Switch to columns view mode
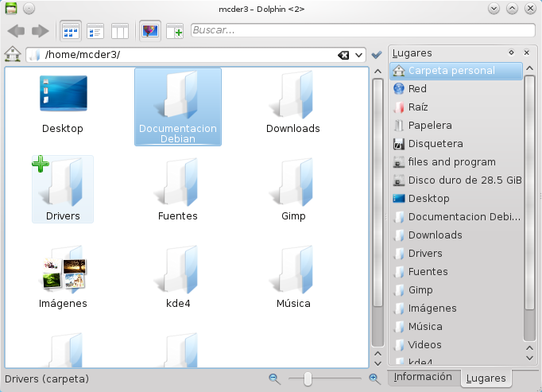Screen dimensions: 542x392 click(120, 31)
